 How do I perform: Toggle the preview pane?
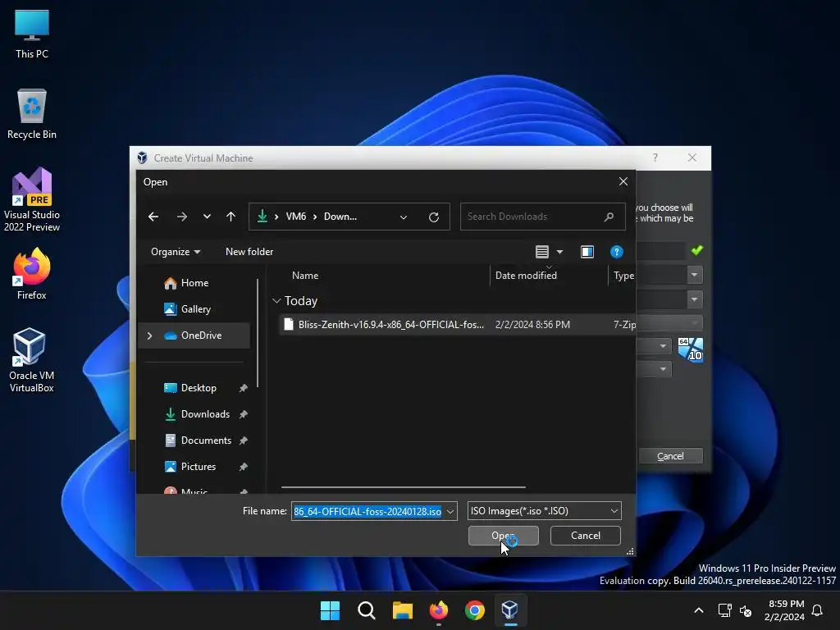[587, 251]
